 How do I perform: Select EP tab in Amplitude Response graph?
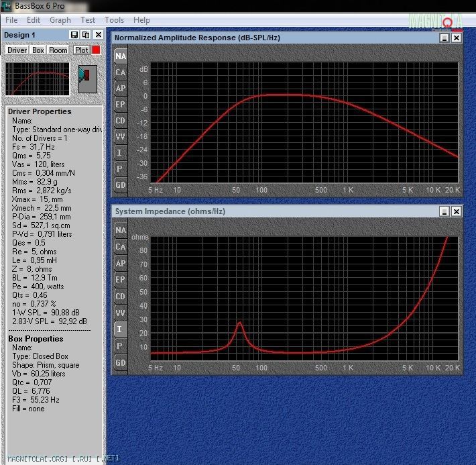121,105
